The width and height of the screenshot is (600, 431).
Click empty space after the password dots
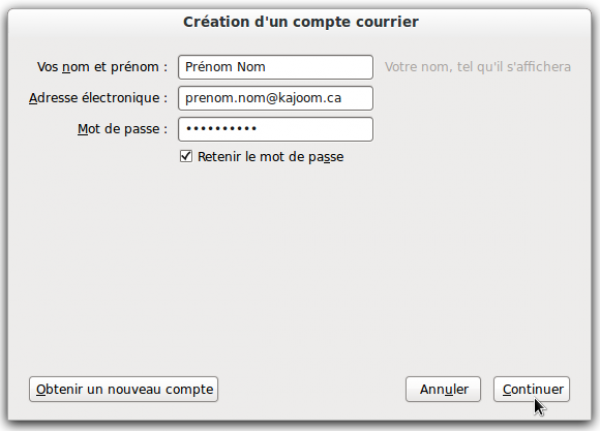point(314,129)
